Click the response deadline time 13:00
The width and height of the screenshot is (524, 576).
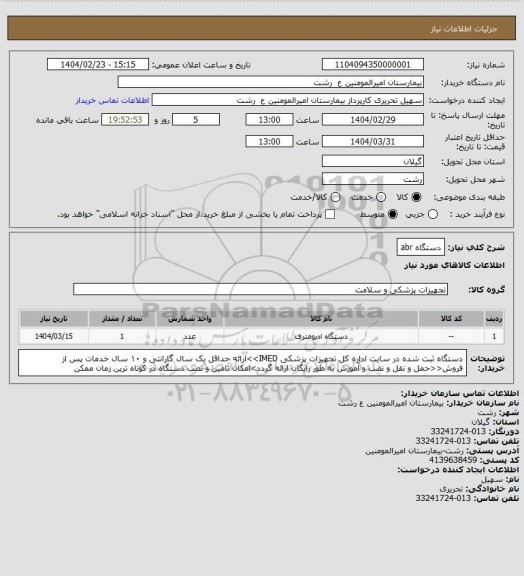coord(269,120)
